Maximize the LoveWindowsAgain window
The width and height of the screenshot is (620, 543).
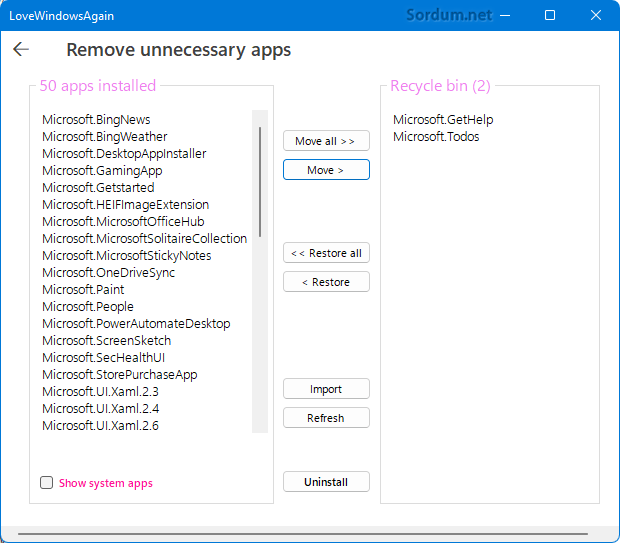[550, 15]
